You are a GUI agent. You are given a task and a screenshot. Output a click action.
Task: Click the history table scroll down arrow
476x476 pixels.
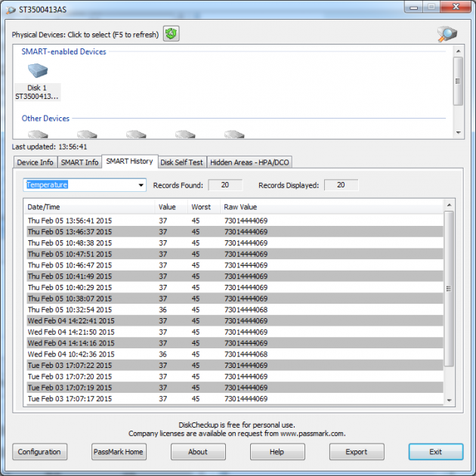click(450, 400)
